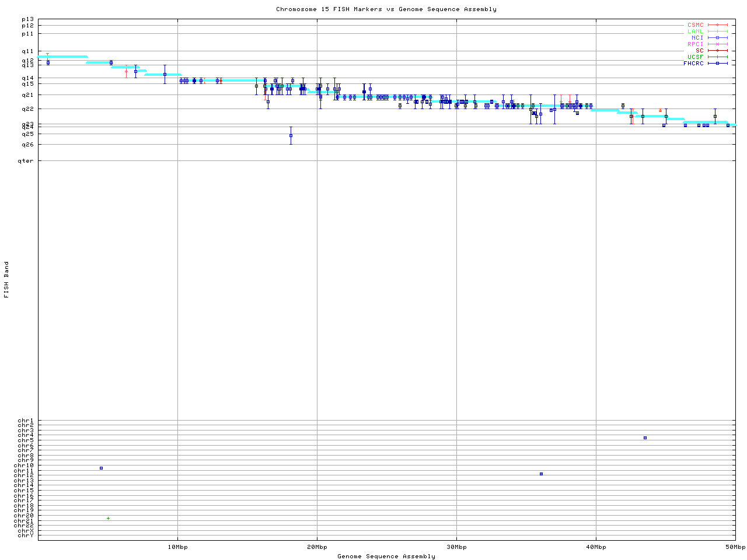Click the 30Mbp x-axis tick label
Image resolution: width=747 pixels, height=560 pixels.
point(456,547)
